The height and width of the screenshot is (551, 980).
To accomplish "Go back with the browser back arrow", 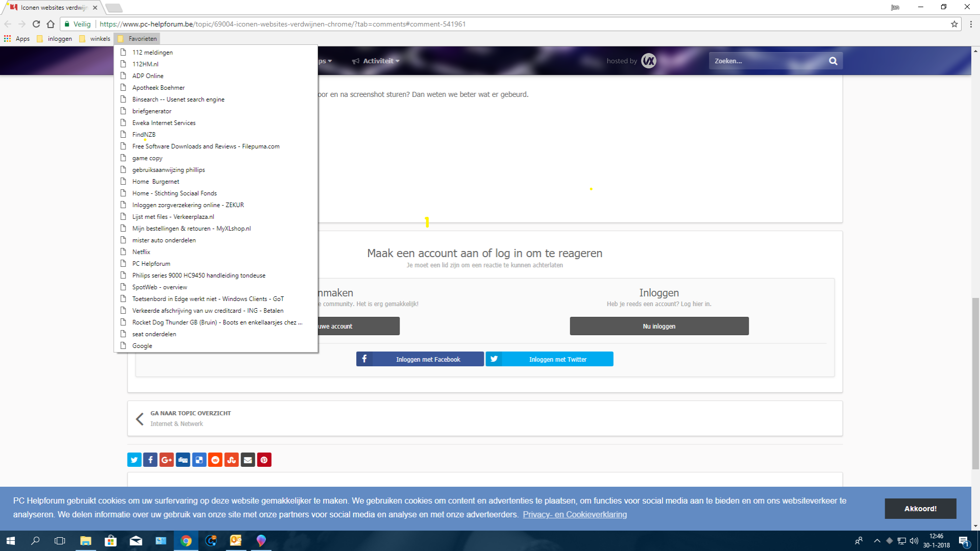I will pos(8,24).
